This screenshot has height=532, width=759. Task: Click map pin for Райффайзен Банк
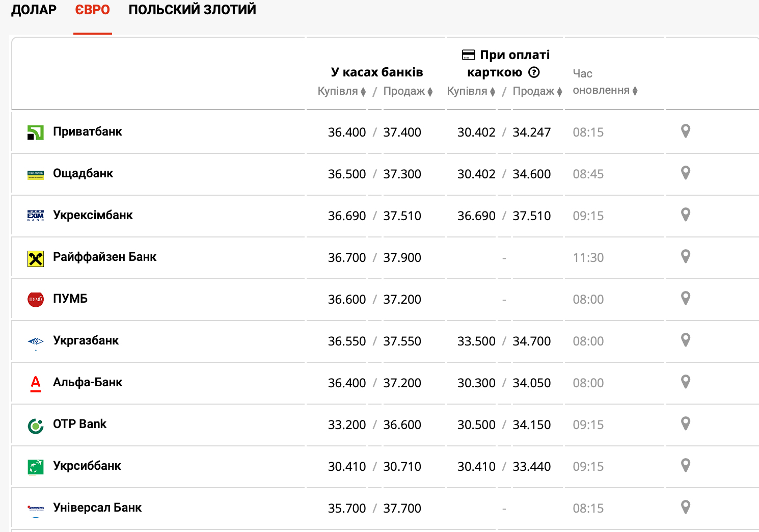(x=686, y=257)
